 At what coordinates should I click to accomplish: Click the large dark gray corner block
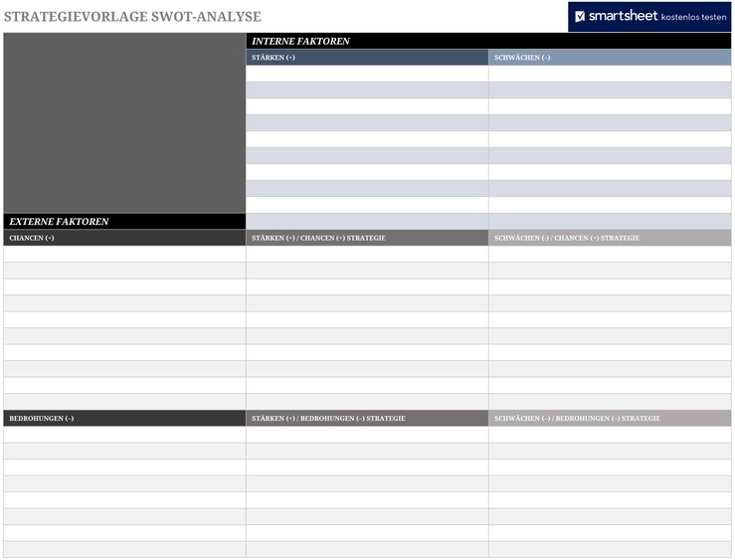[124, 122]
